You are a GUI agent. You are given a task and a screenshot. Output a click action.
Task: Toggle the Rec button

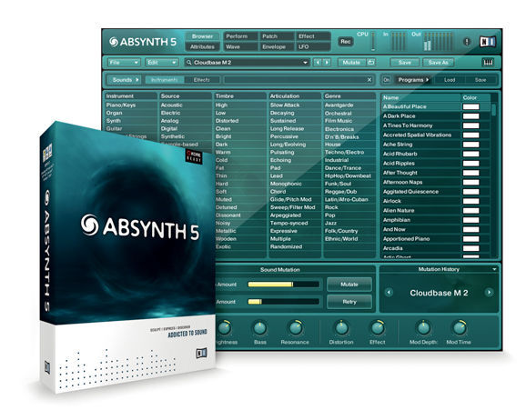coord(346,42)
